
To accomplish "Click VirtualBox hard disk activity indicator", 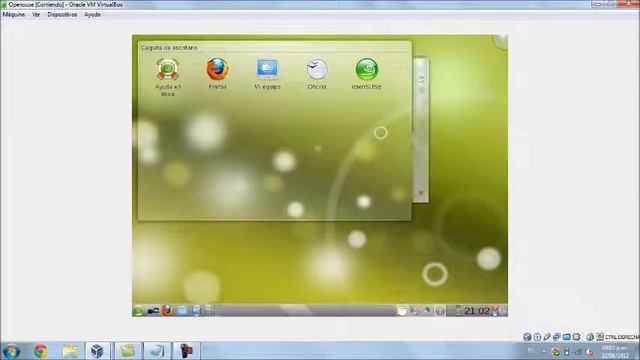I will pyautogui.click(x=527, y=337).
